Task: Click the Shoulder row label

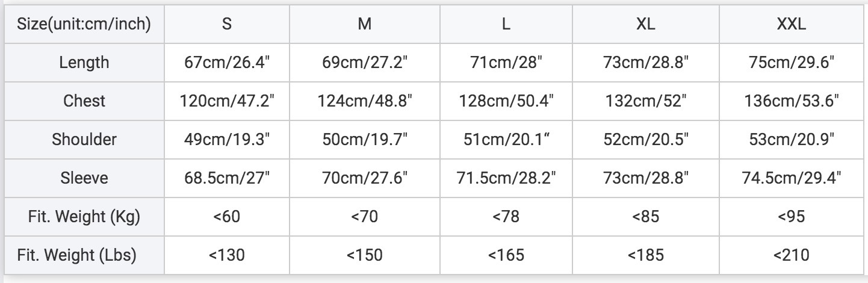Action: coord(84,139)
